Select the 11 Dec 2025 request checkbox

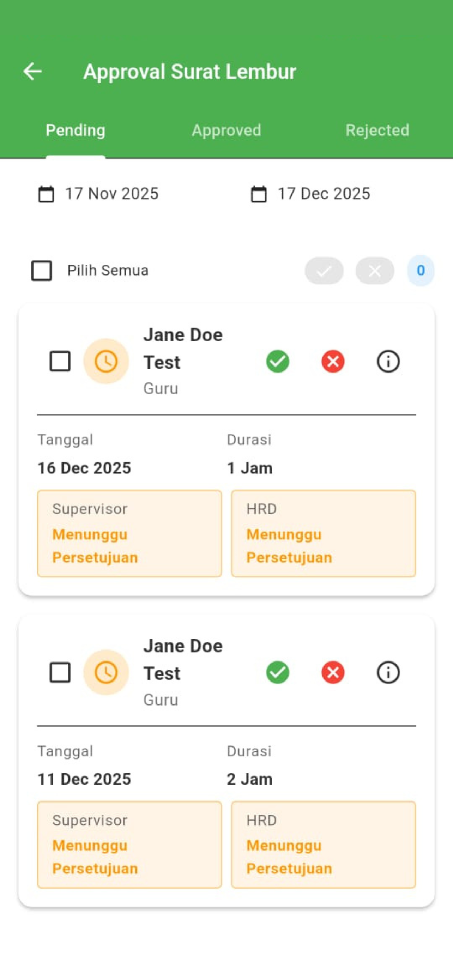[x=60, y=672]
